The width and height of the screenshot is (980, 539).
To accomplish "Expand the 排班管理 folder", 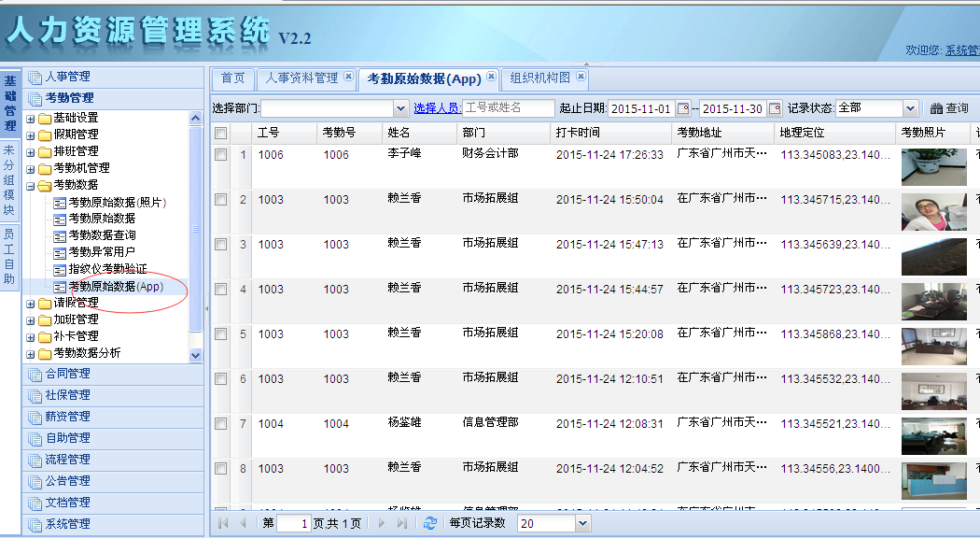I will pyautogui.click(x=31, y=152).
